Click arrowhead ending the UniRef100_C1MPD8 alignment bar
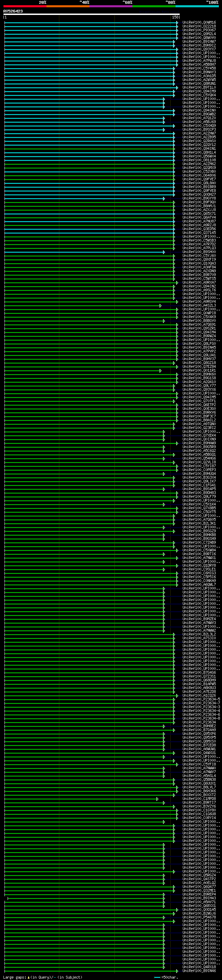This screenshot has width=222, height=980. (x=157, y=799)
